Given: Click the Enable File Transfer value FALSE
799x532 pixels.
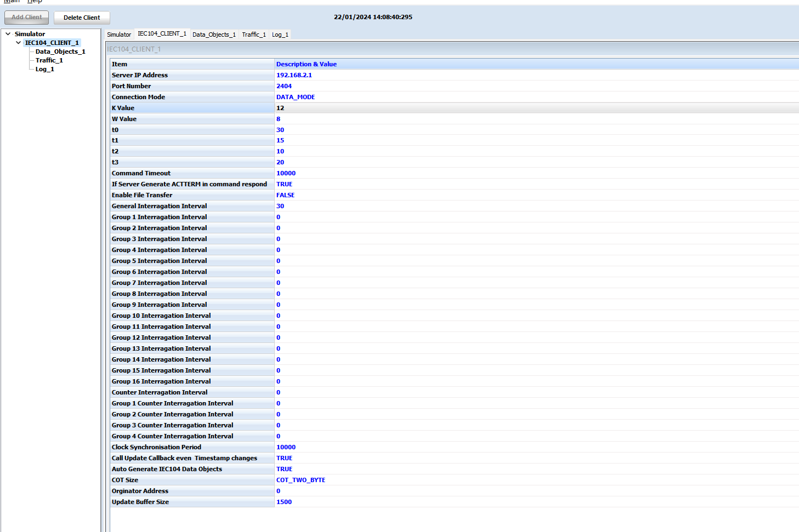Looking at the screenshot, I should click(285, 195).
